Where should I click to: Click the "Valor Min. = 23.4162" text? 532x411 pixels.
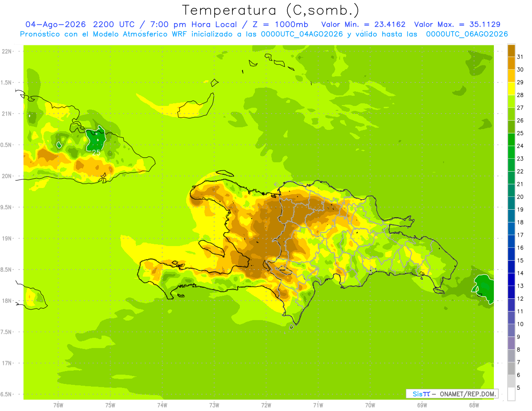point(363,24)
